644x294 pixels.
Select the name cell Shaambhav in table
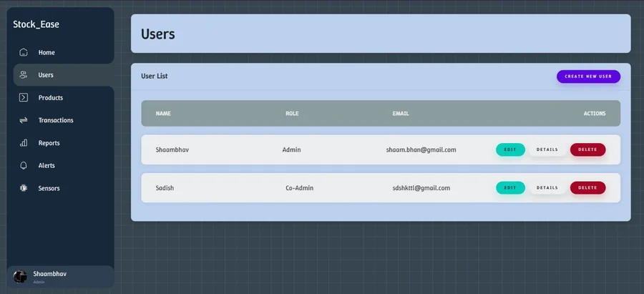tap(172, 150)
